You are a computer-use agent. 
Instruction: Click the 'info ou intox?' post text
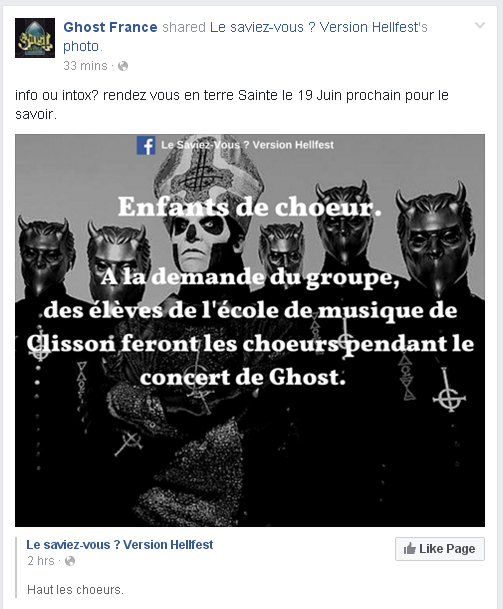click(59, 95)
